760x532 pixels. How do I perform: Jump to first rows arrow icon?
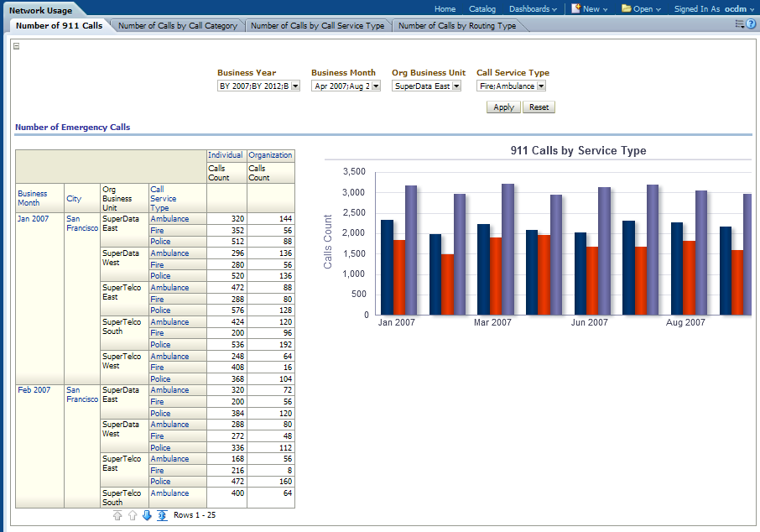point(117,515)
